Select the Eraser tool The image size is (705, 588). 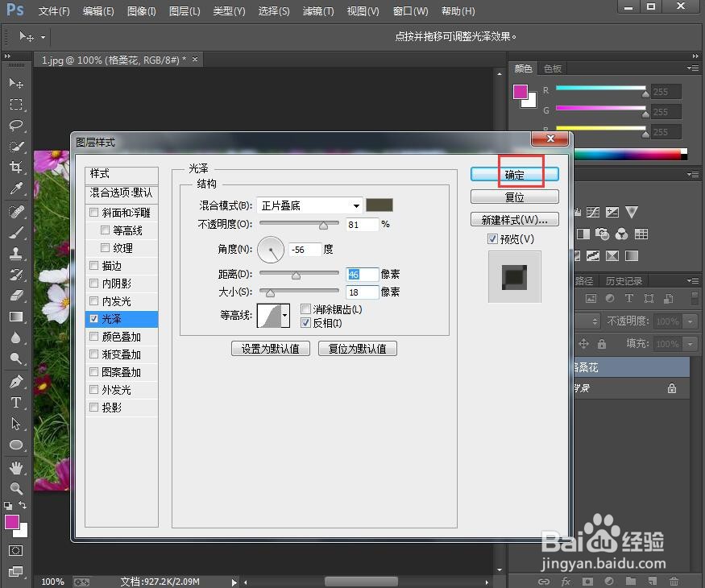[x=16, y=296]
